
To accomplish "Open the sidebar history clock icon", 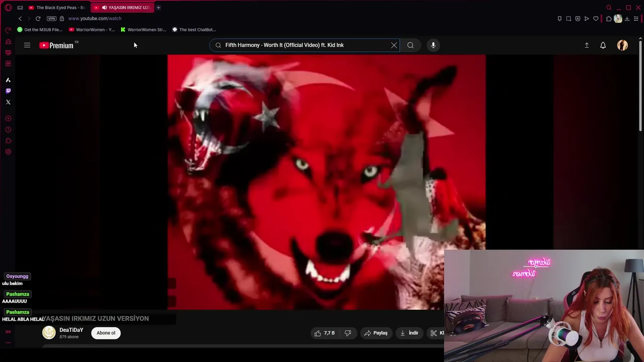I will [x=8, y=130].
